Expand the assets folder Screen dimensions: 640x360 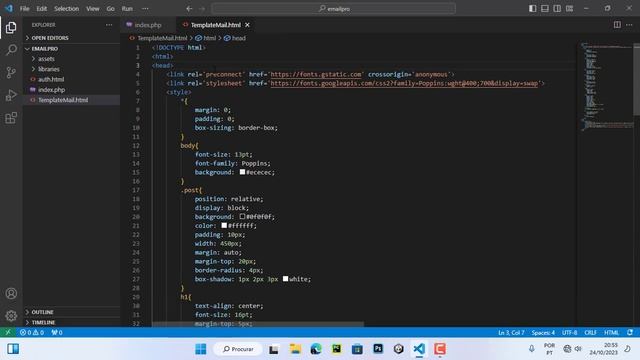click(x=71, y=59)
